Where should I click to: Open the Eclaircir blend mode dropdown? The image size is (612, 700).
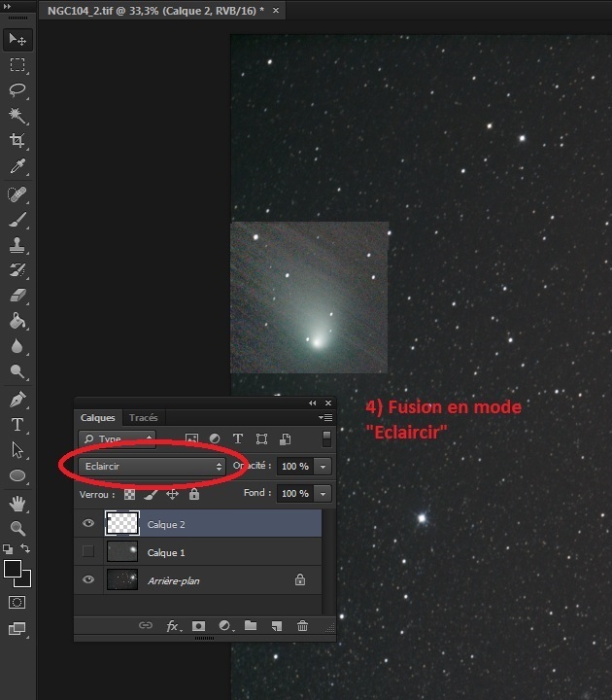click(152, 466)
